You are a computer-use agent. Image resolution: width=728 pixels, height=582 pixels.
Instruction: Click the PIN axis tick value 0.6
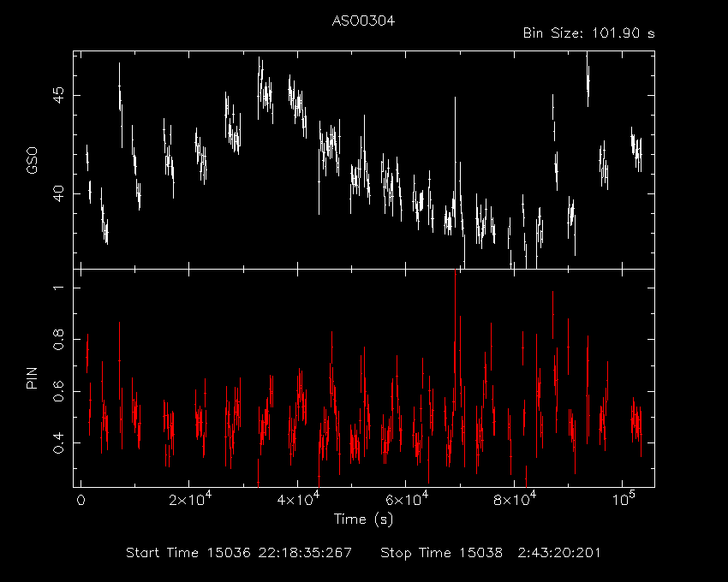tap(59, 391)
